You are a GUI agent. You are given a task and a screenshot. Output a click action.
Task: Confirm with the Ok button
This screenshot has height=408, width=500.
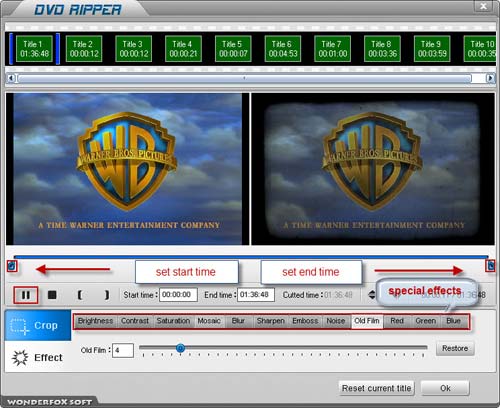pos(445,388)
